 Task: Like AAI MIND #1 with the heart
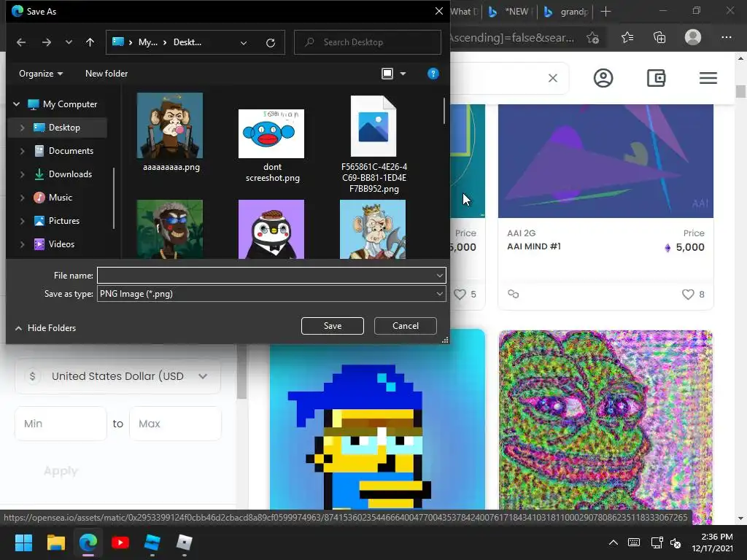687,295
